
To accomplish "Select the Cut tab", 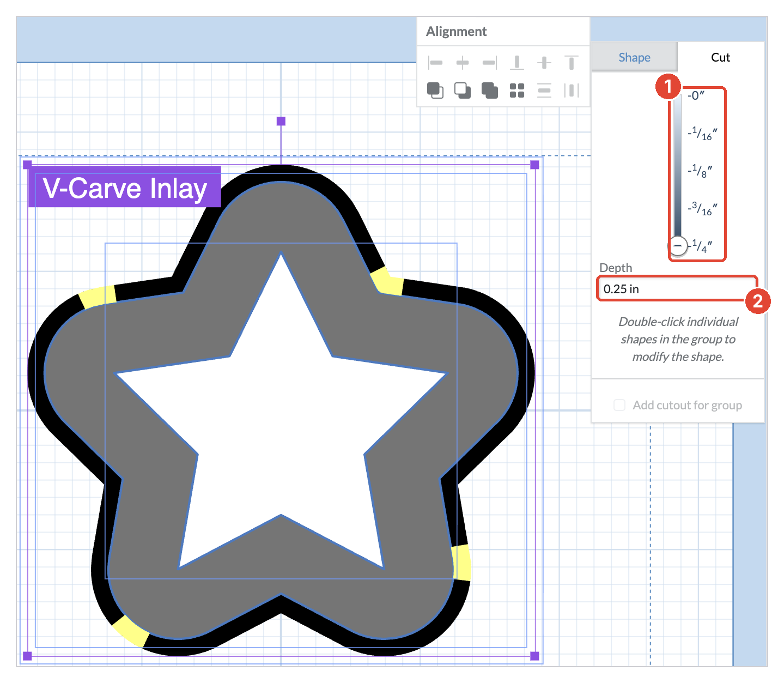I will 720,57.
